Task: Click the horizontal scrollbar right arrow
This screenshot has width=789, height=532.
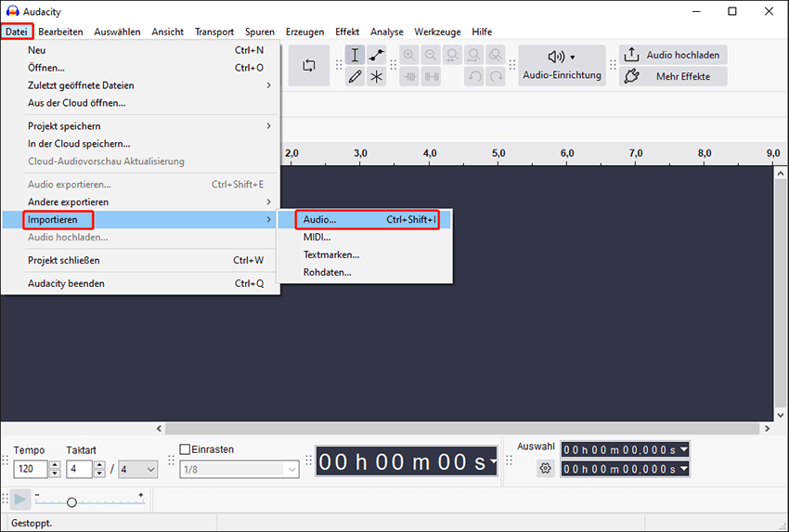Action: point(768,429)
